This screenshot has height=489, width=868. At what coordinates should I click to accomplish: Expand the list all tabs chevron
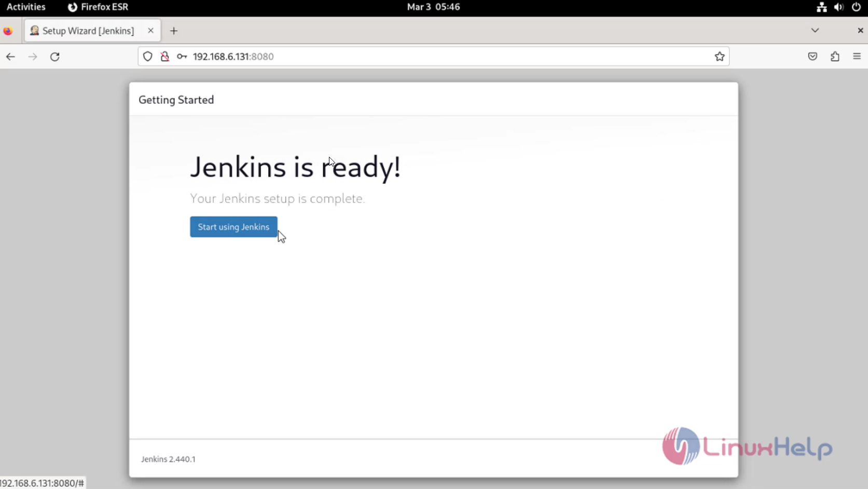pyautogui.click(x=815, y=31)
